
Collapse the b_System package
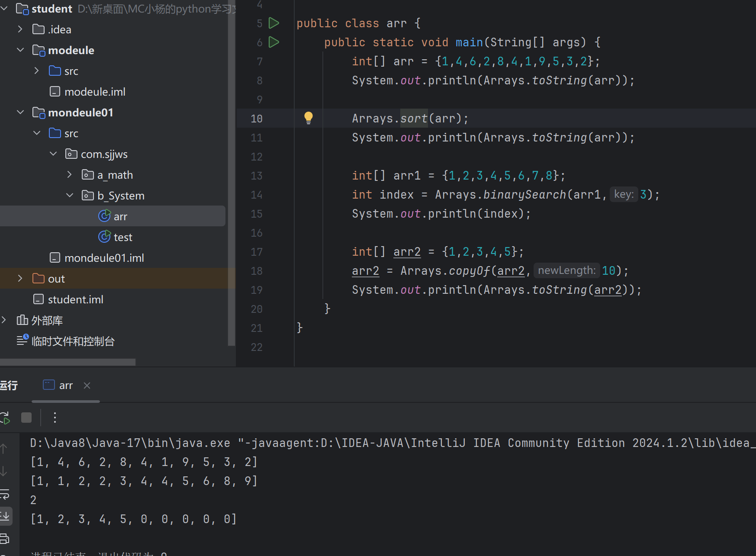click(70, 196)
